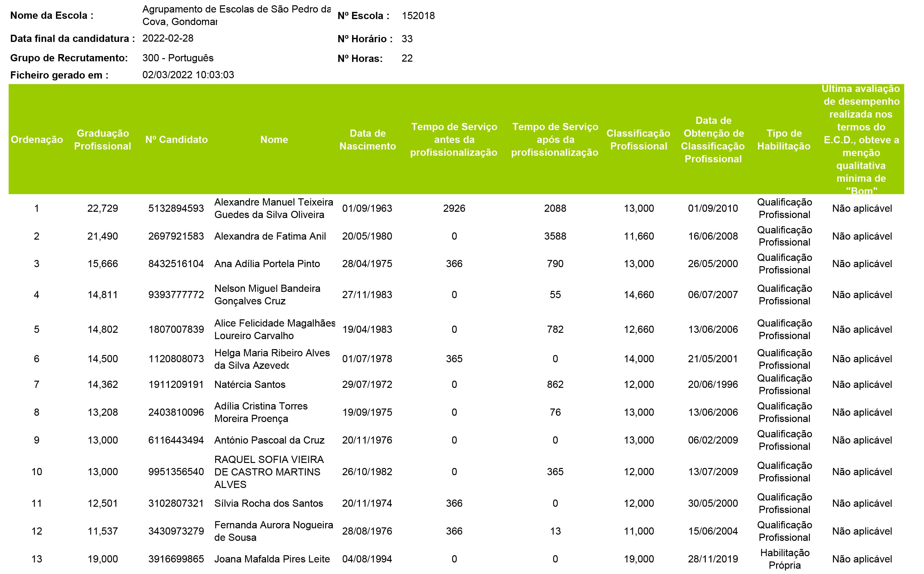Image resolution: width=924 pixels, height=574 pixels.
Task: Click graduation value 22,729 in first row
Action: 103,208
